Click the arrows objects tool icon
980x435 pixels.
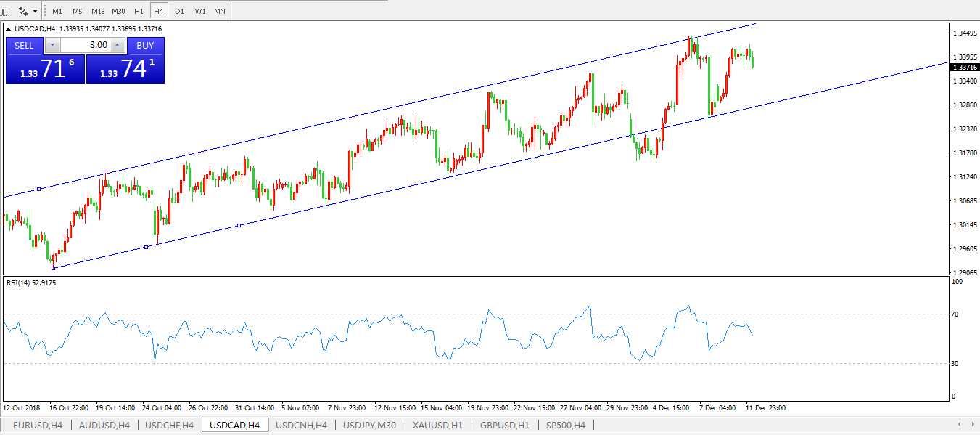pyautogui.click(x=23, y=11)
